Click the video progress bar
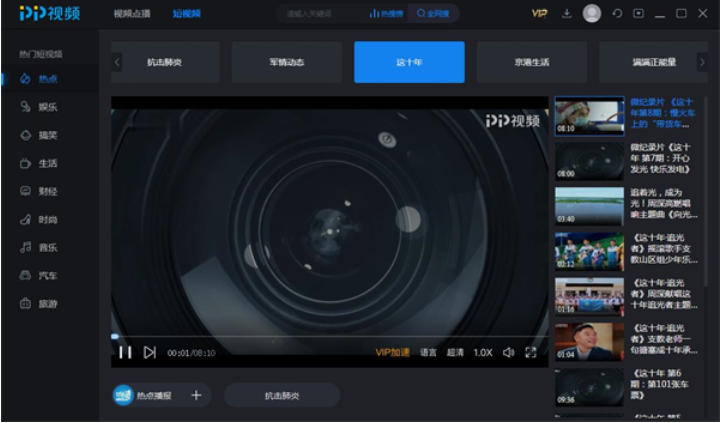The height and width of the screenshot is (423, 723). click(330, 337)
